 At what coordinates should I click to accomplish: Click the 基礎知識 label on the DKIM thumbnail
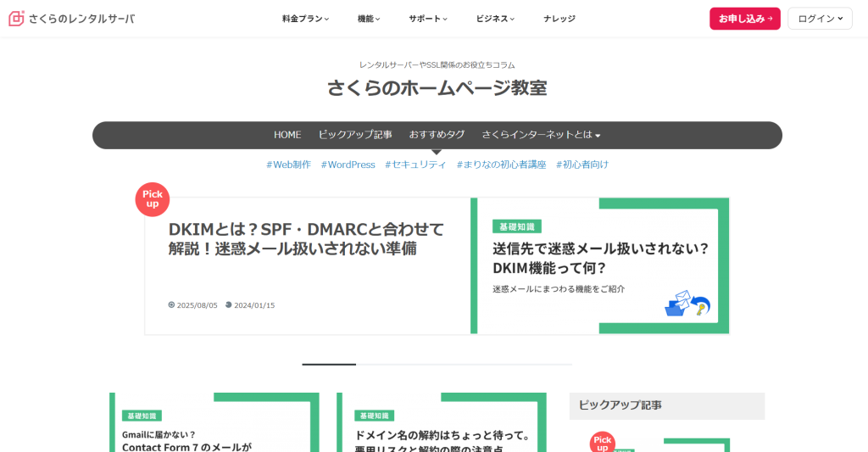[x=517, y=226]
